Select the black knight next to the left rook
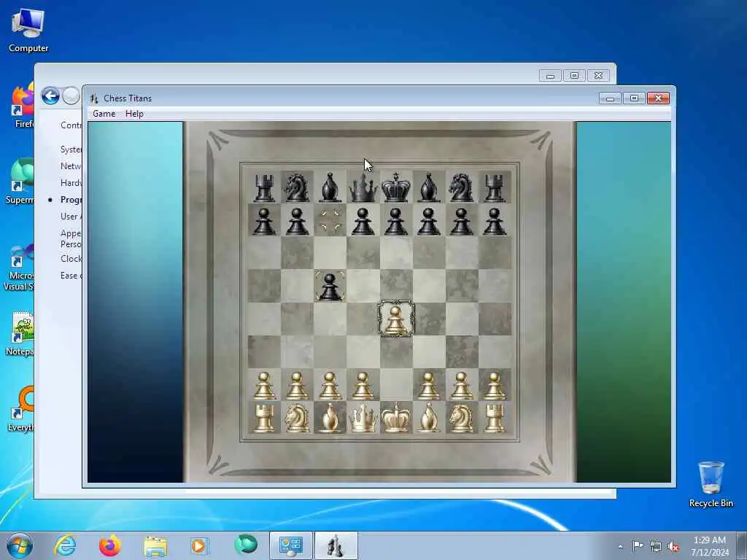This screenshot has width=747, height=560. pos(297,187)
